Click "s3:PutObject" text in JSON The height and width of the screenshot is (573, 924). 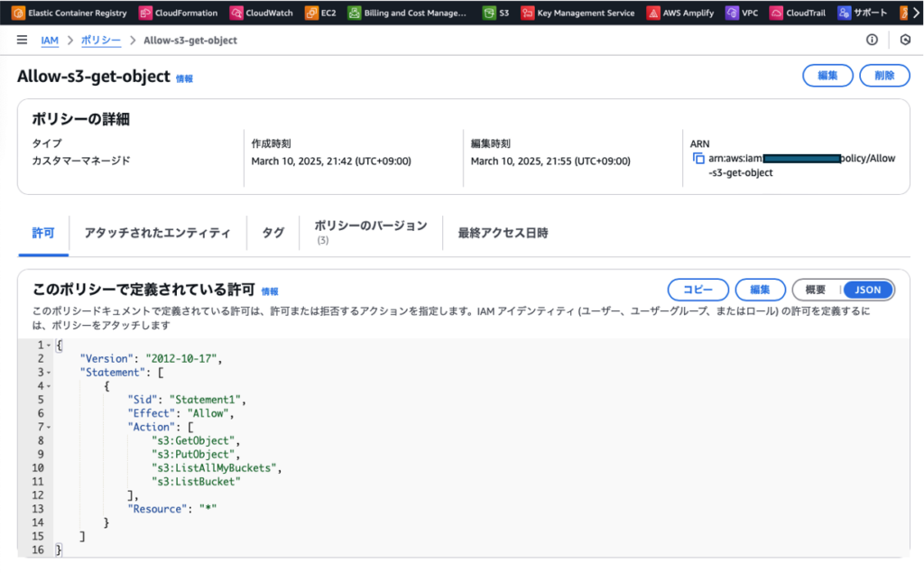tap(193, 454)
